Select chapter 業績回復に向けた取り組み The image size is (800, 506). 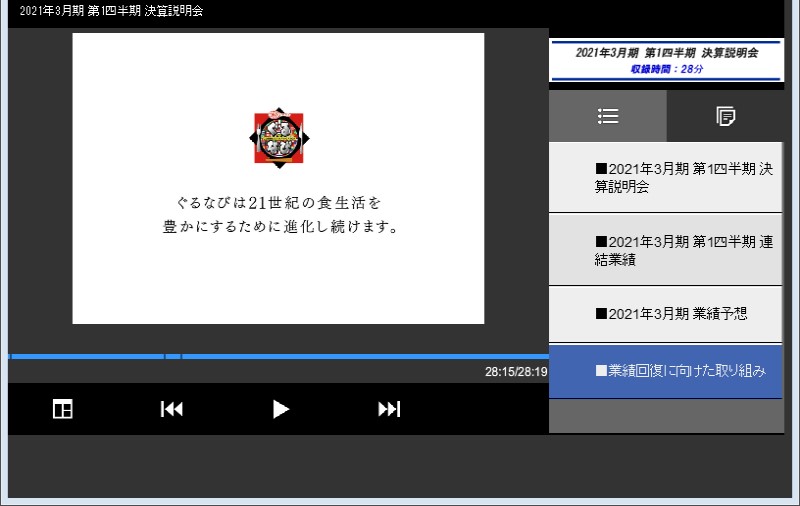[665, 371]
